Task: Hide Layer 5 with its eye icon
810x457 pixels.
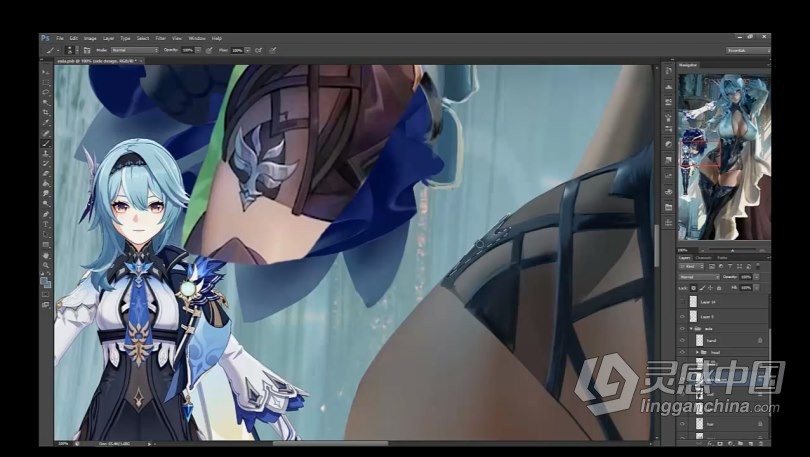Action: point(682,317)
